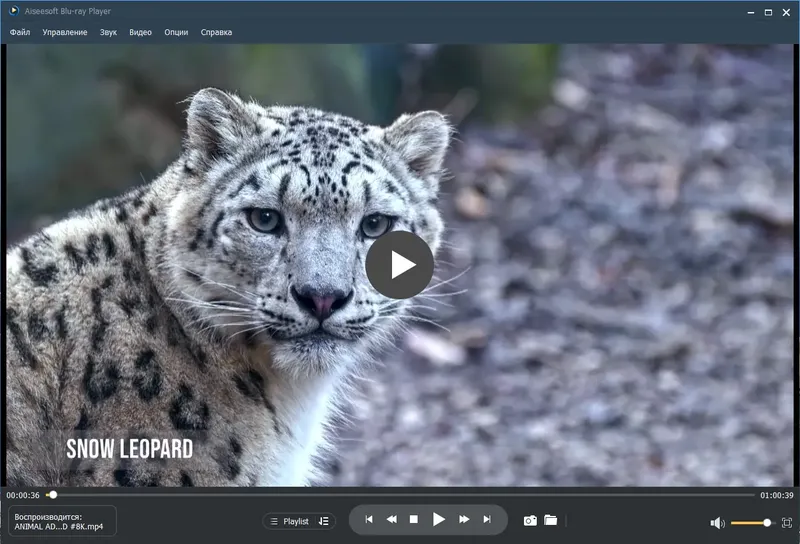Image resolution: width=800 pixels, height=544 pixels.
Task: Open the Файл menu
Action: (x=20, y=32)
